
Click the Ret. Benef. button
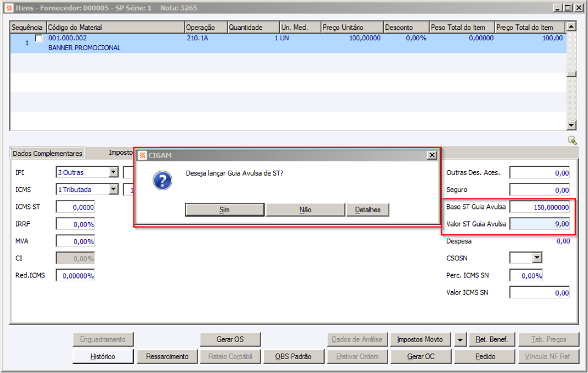[x=492, y=340]
